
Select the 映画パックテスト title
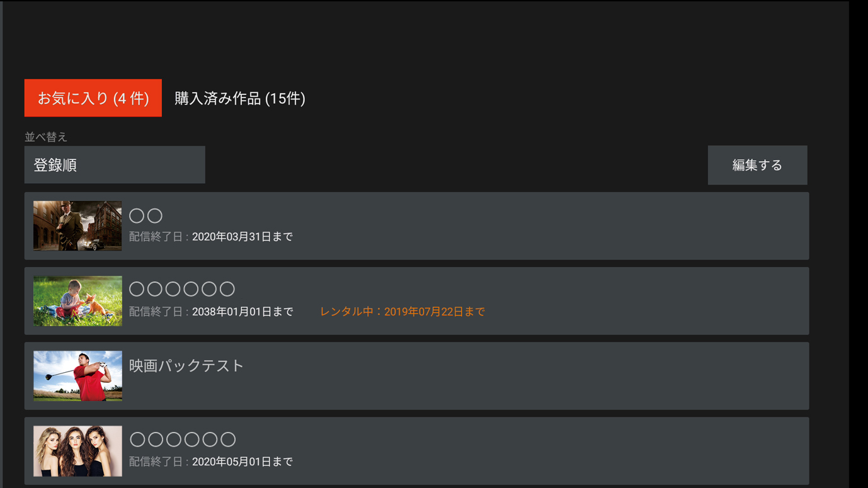[186, 366]
